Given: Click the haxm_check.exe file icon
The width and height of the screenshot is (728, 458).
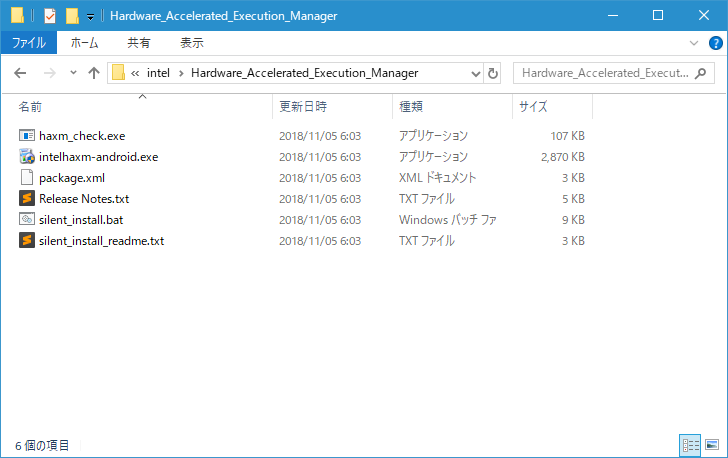Looking at the screenshot, I should [x=27, y=136].
